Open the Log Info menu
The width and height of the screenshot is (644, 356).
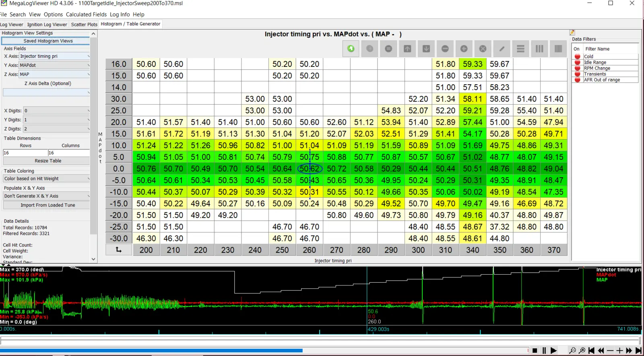click(x=120, y=14)
